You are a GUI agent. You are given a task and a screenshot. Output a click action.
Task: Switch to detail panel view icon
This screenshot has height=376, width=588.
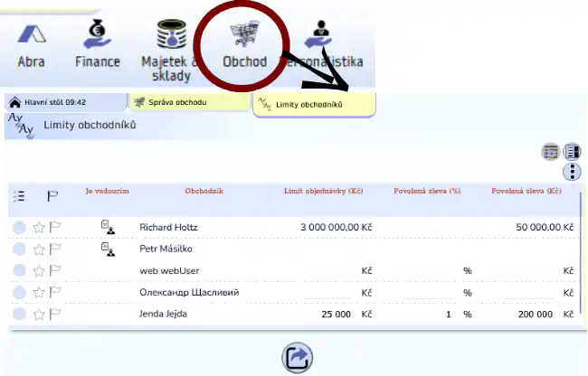572,152
